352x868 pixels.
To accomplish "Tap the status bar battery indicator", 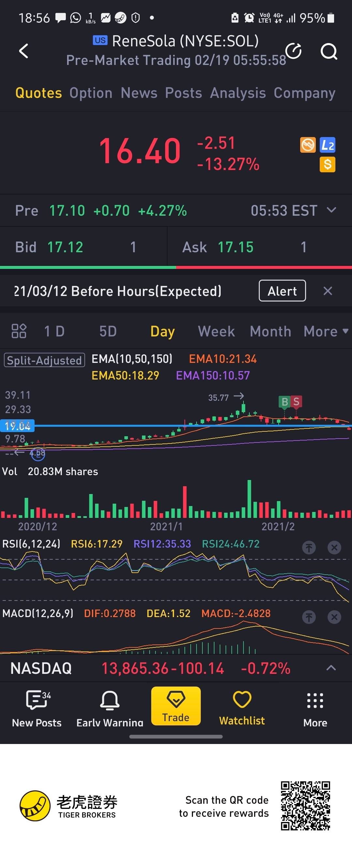I will 331,18.
